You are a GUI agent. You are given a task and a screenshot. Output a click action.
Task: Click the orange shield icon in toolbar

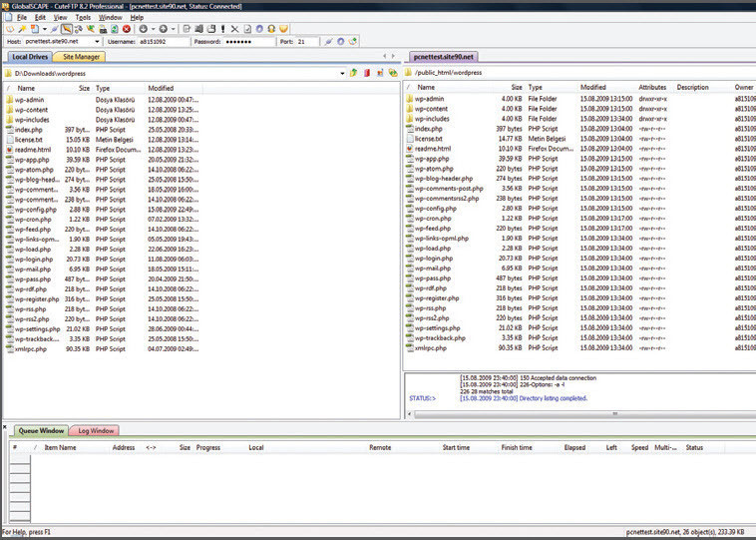point(283,29)
